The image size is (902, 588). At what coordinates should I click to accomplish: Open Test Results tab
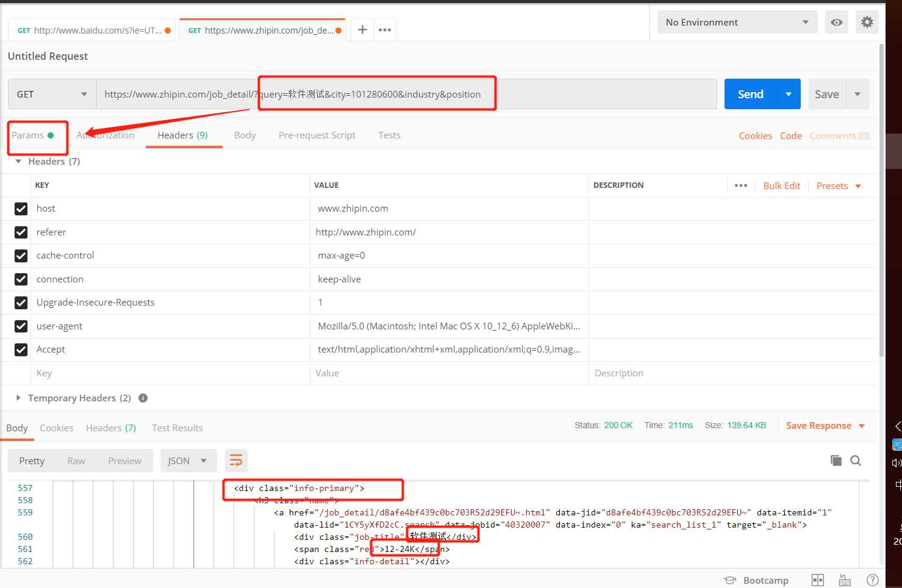[x=177, y=428]
